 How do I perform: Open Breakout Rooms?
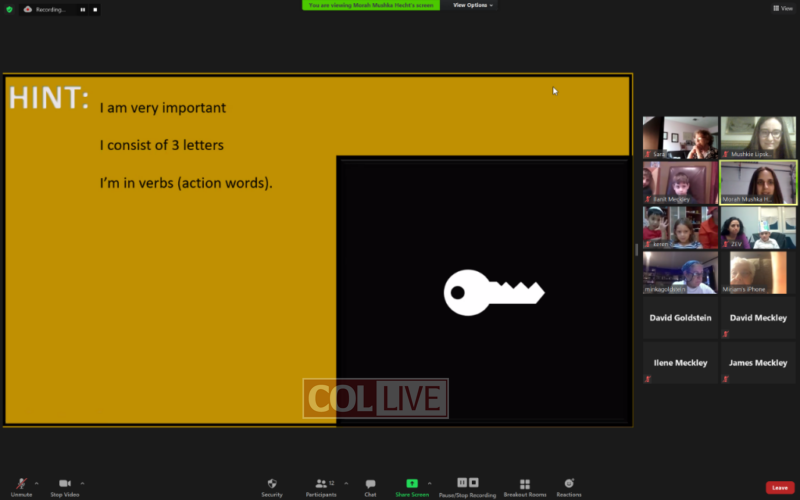tap(525, 485)
